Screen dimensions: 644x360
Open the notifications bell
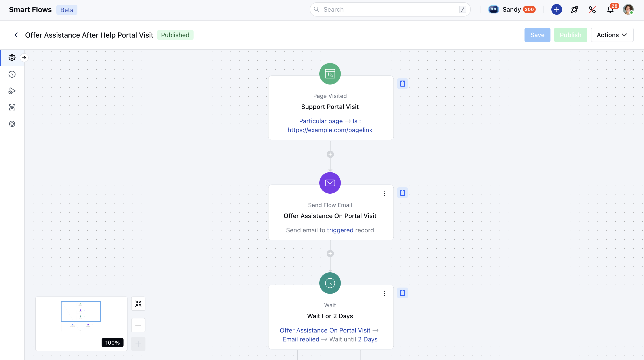(x=610, y=9)
